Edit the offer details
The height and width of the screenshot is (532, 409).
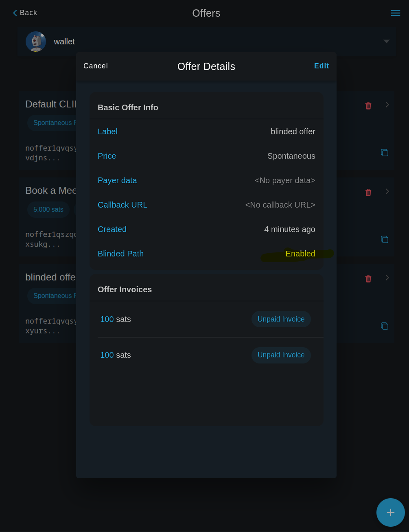click(322, 66)
